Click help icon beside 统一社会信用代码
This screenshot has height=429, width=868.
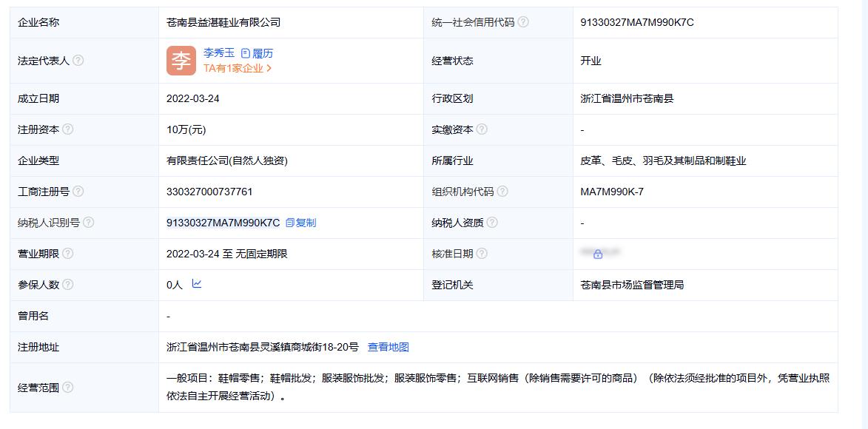pos(522,22)
